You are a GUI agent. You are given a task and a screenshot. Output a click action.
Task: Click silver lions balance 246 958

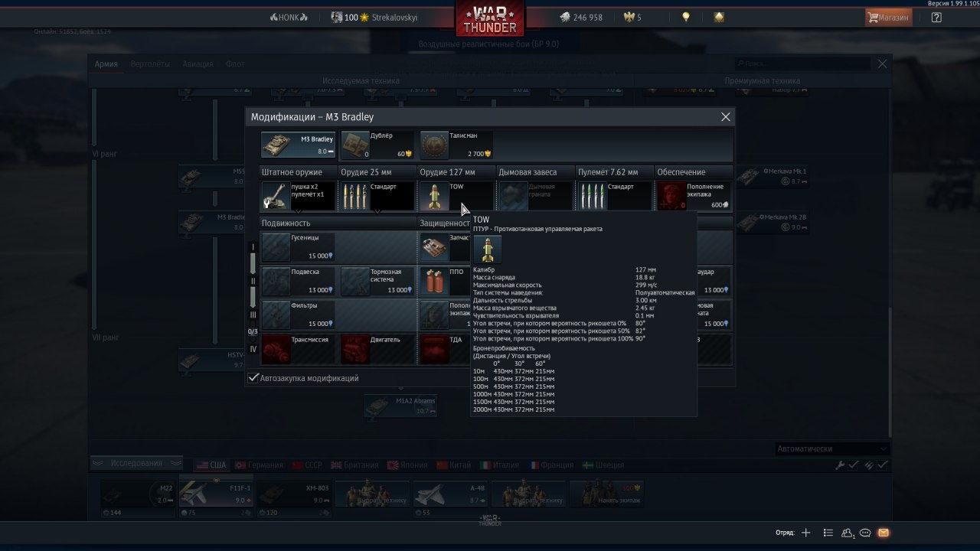click(x=580, y=17)
